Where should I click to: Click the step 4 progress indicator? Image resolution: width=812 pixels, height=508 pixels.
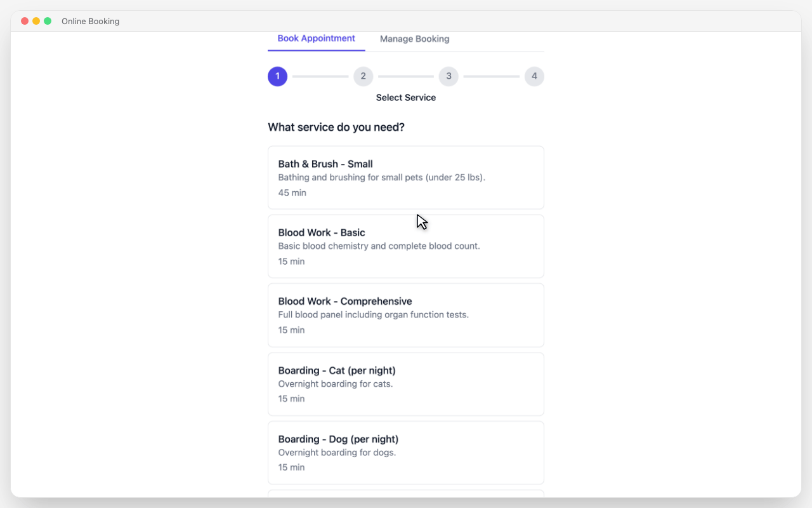point(534,76)
